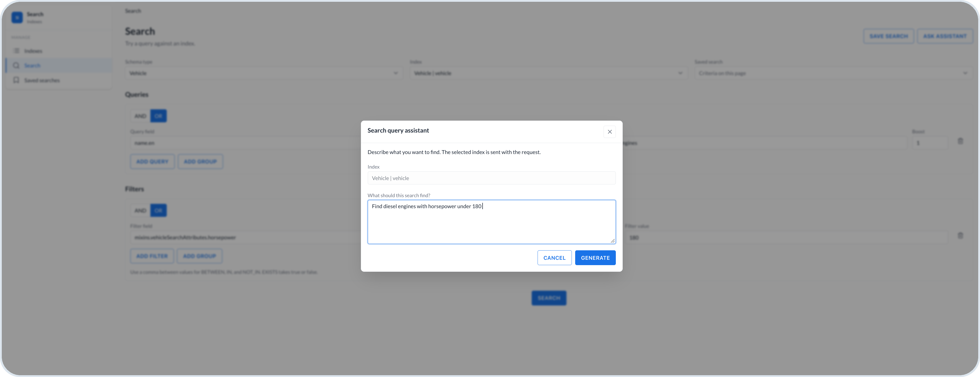The height and width of the screenshot is (377, 980).
Task: Click the blue Search submit button
Action: tap(549, 298)
